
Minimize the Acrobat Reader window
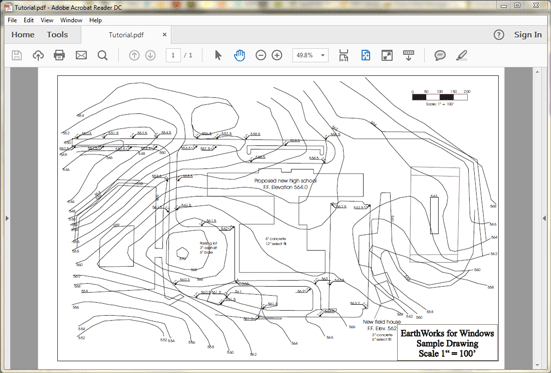tap(504, 6)
